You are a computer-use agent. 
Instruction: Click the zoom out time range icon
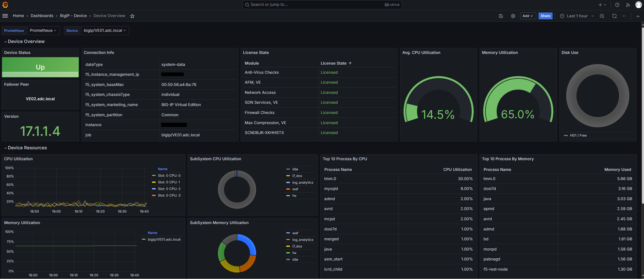coord(602,16)
